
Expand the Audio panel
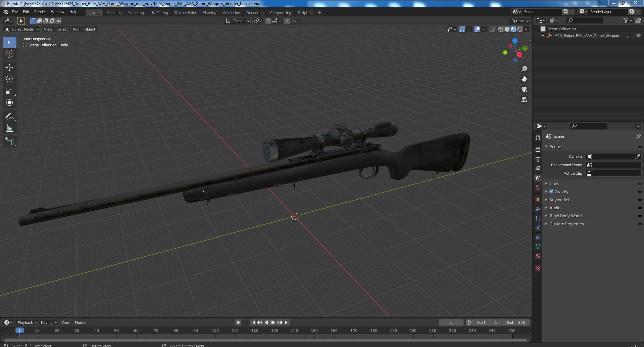pyautogui.click(x=555, y=208)
